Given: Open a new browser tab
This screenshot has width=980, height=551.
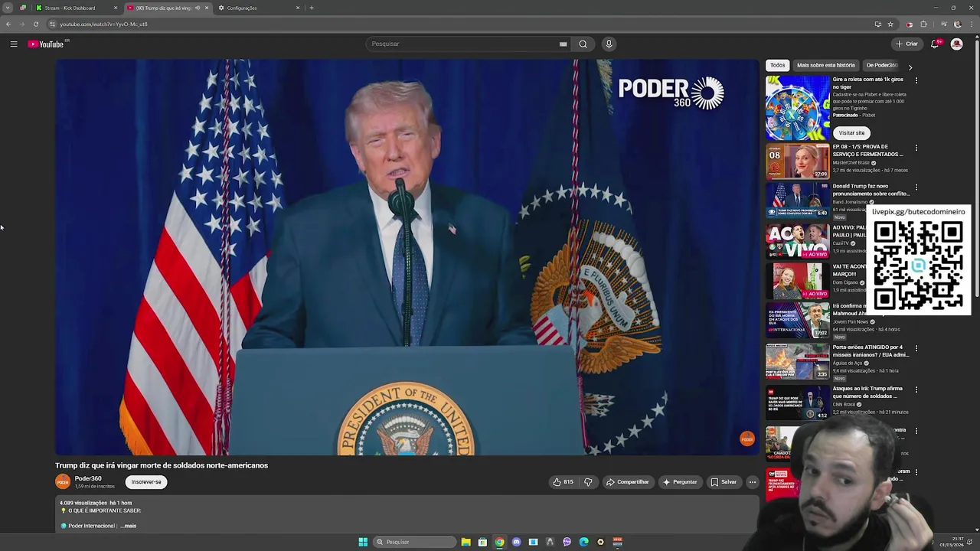Looking at the screenshot, I should point(312,8).
